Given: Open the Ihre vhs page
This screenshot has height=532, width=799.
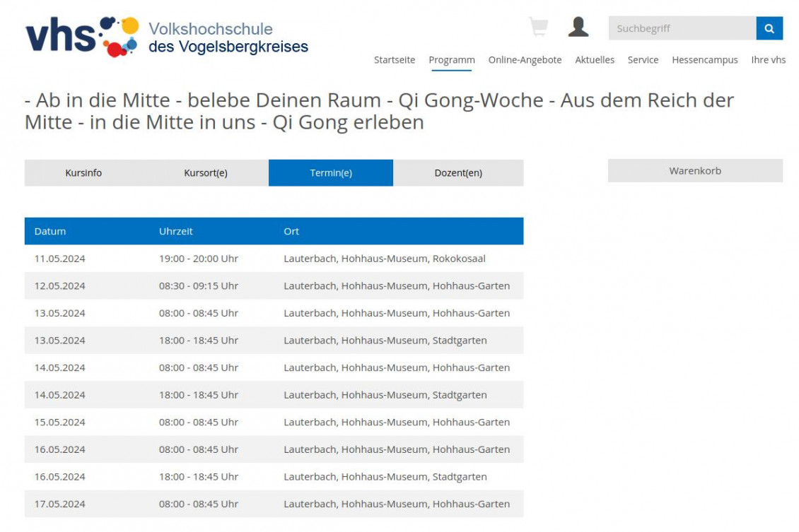Looking at the screenshot, I should tap(769, 60).
